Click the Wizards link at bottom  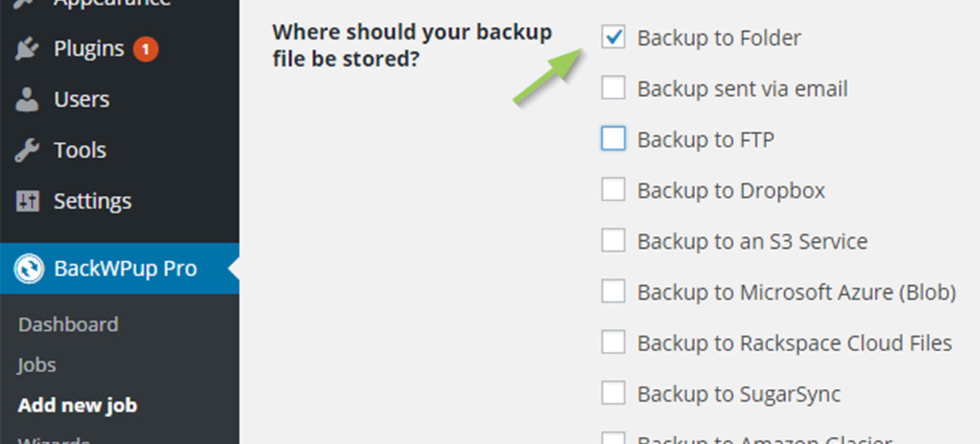click(54, 439)
